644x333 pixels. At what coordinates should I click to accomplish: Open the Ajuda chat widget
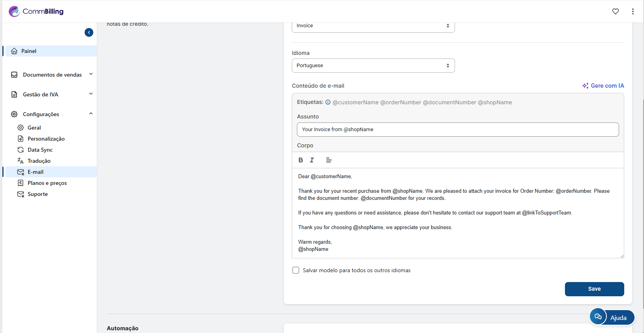[612, 317]
